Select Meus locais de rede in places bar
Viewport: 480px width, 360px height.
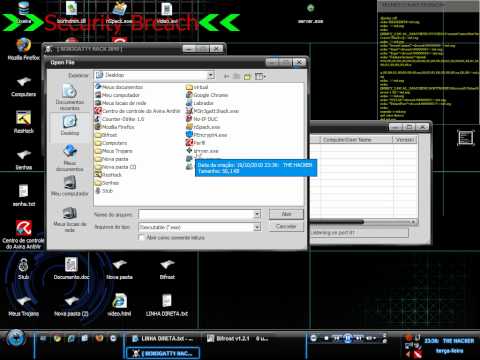70,220
